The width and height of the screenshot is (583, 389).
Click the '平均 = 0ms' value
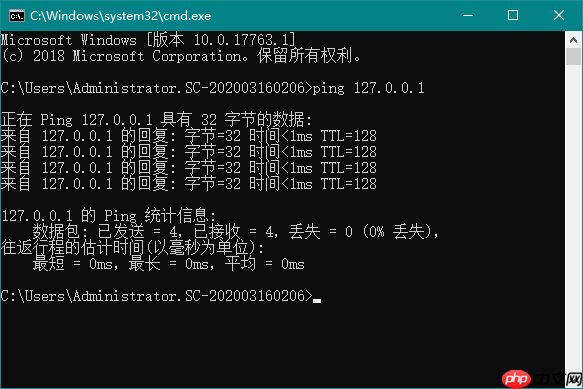265,264
